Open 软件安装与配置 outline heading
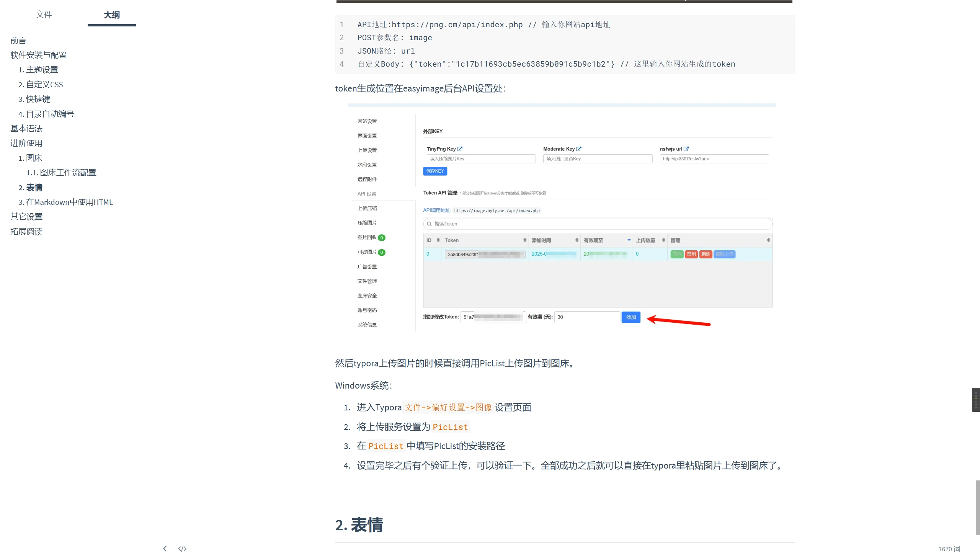 click(x=38, y=55)
